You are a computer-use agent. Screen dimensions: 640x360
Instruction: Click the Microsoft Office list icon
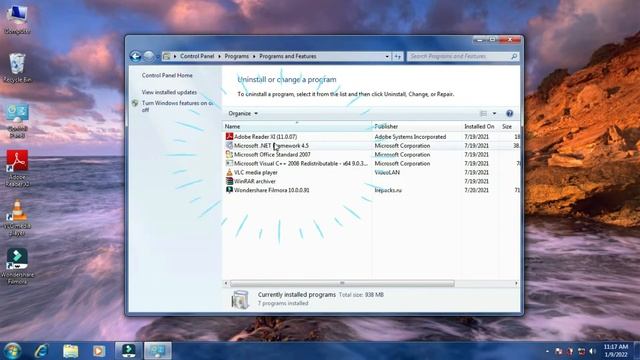pos(229,154)
